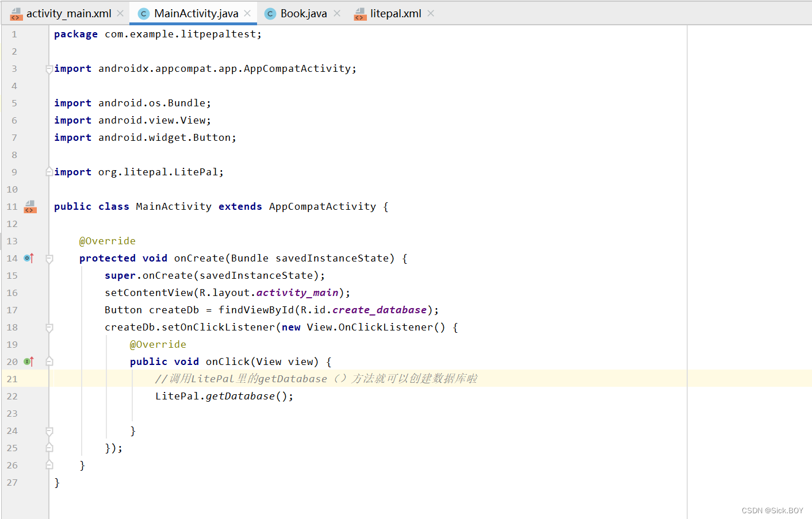Click 'android.view.View' import text
This screenshot has height=519, width=812.
coord(152,120)
